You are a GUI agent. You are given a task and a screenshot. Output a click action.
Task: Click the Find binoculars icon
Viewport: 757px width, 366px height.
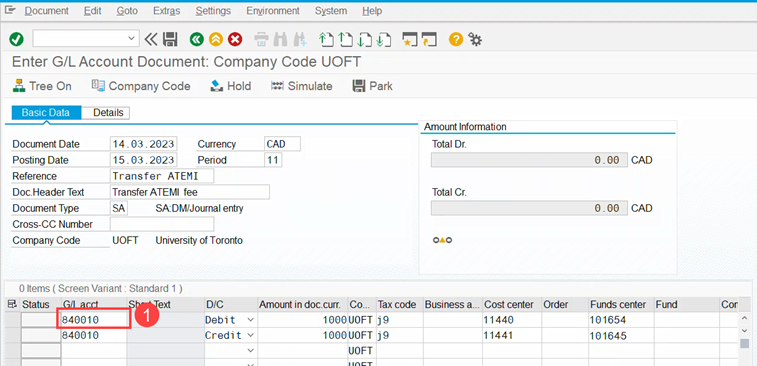(280, 39)
